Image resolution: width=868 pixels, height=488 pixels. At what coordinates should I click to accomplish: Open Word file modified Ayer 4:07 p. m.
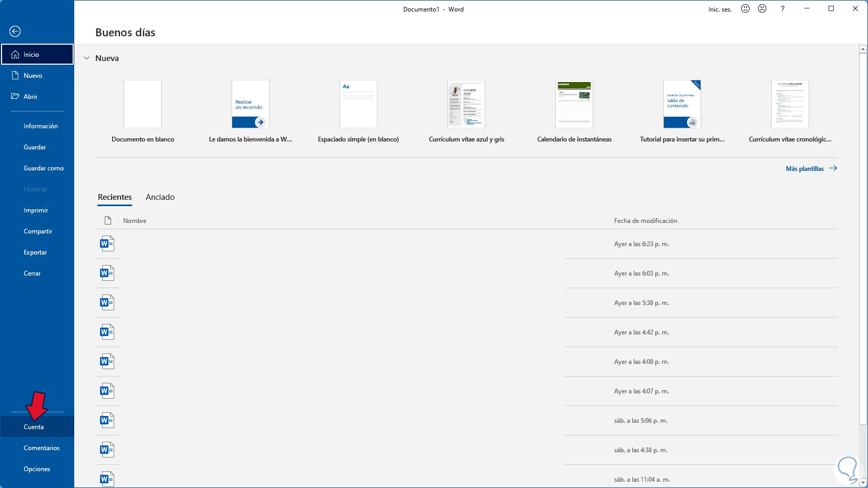click(x=466, y=391)
